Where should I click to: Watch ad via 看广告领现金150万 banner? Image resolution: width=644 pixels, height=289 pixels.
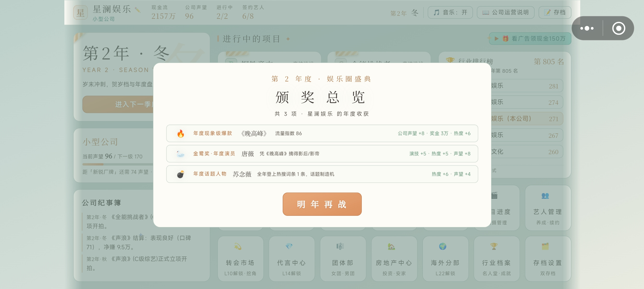tap(530, 39)
